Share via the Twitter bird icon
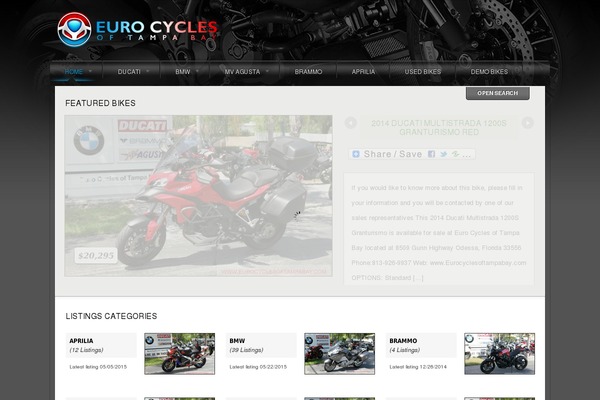Viewport: 600px width, 400px height. click(x=443, y=154)
